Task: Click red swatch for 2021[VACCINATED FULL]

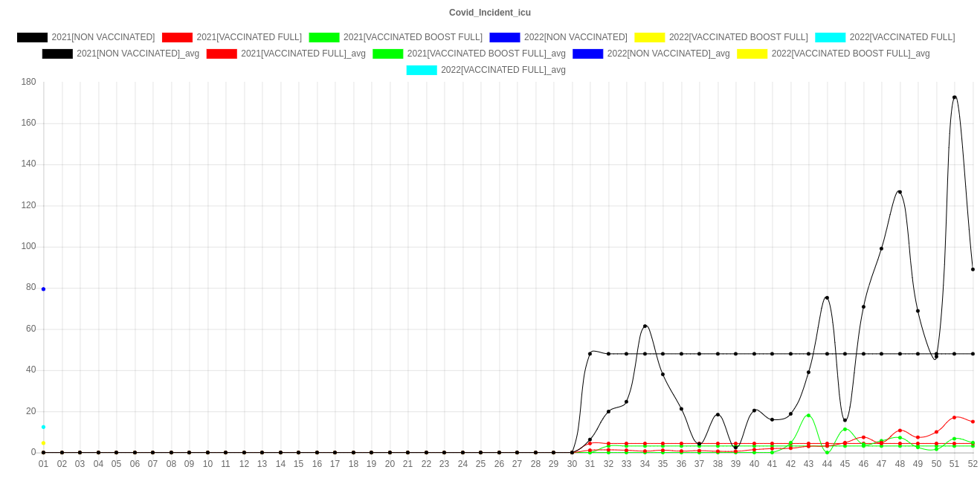Action: pyautogui.click(x=176, y=37)
